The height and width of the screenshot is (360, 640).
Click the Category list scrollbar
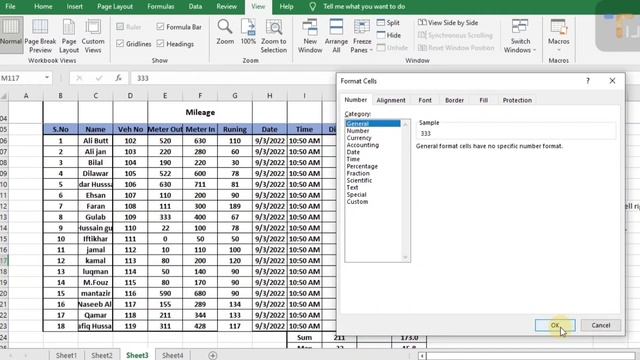coord(405,191)
